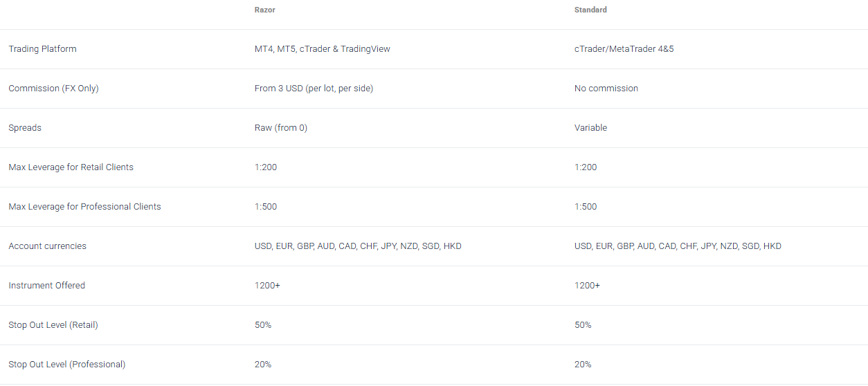Screen dimensions: 868x386
Task: Click Razor account currencies list
Action: [x=358, y=246]
